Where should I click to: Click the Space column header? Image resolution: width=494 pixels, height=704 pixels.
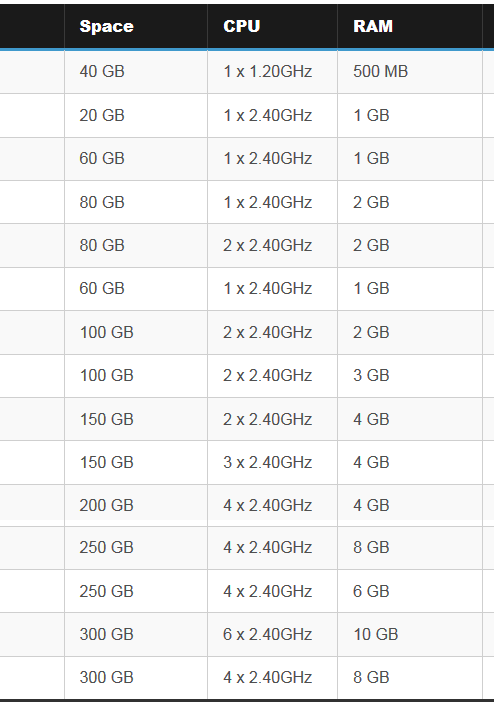pos(136,26)
